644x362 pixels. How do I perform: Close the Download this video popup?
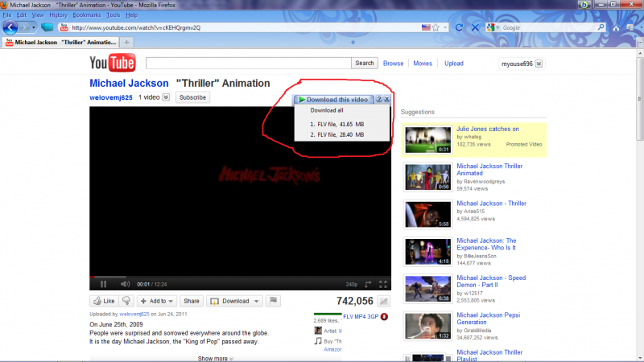[x=386, y=99]
